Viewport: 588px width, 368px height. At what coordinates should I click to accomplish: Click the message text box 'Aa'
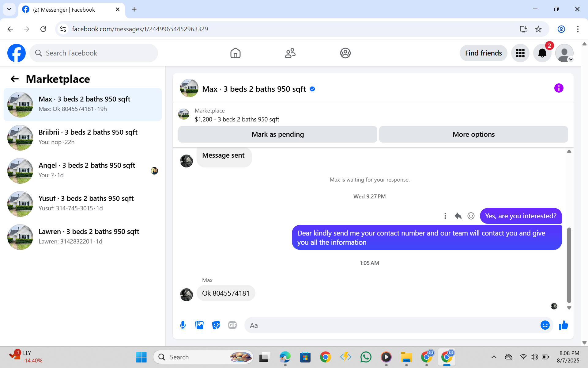click(x=392, y=325)
